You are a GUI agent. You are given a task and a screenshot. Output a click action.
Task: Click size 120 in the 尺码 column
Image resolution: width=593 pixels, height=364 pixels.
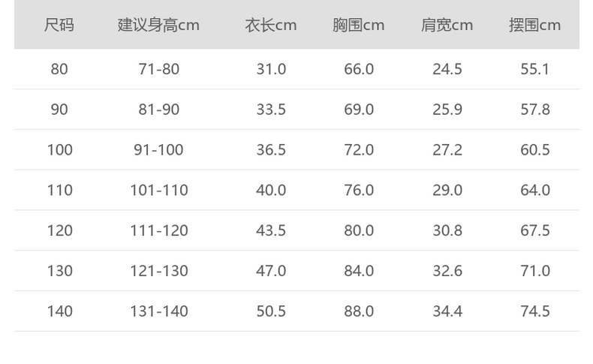point(59,230)
